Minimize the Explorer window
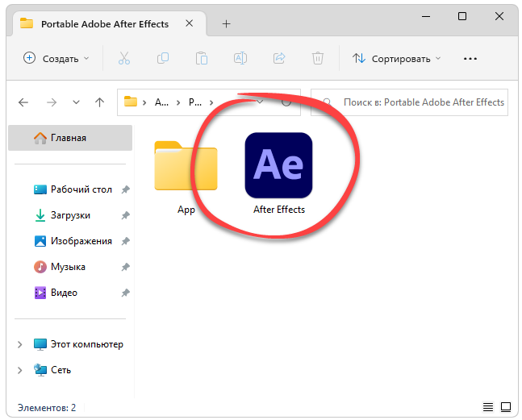522x420 pixels. pyautogui.click(x=426, y=16)
